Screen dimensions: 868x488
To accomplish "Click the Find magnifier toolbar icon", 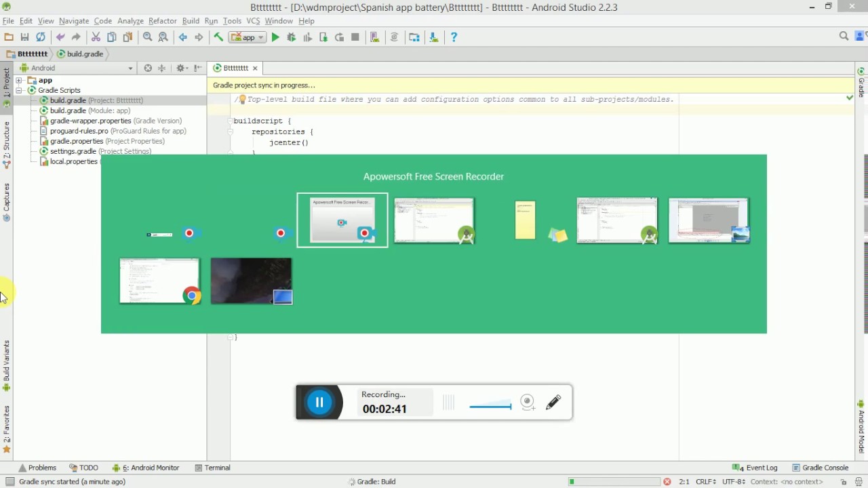I will (x=147, y=37).
